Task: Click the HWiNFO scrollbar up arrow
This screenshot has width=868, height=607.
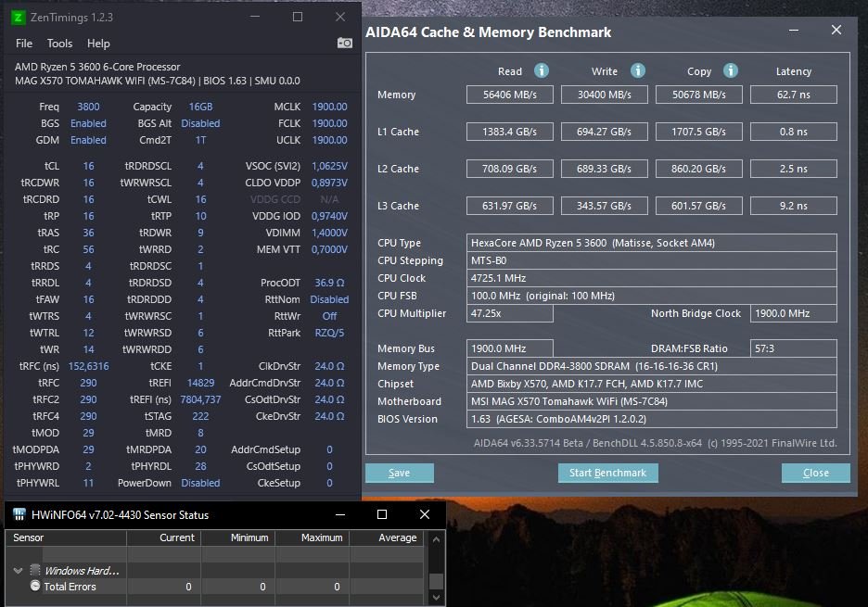Action: tap(436, 539)
